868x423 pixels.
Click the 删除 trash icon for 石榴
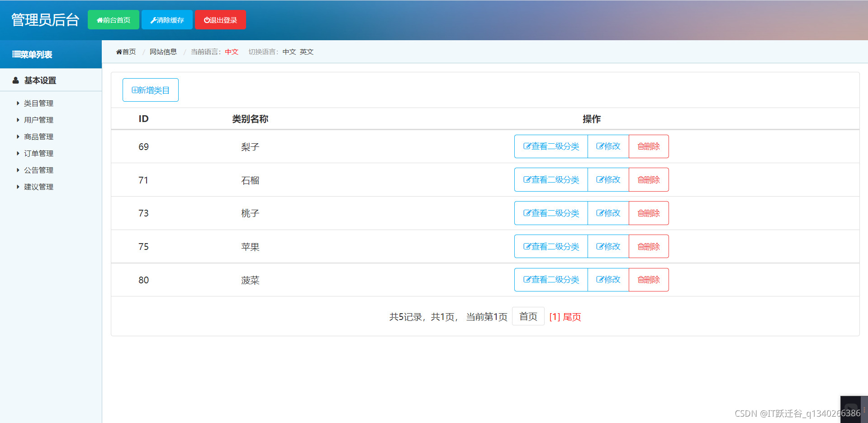tap(640, 180)
